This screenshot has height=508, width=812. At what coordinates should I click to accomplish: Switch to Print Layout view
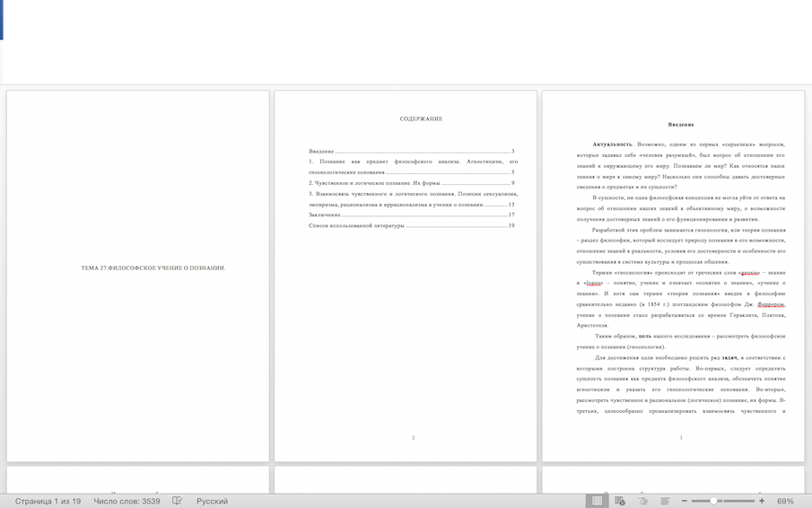(x=597, y=501)
